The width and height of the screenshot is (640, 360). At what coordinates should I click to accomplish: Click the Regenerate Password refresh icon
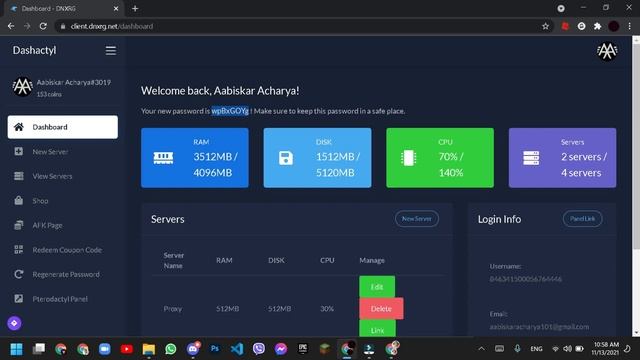19,274
